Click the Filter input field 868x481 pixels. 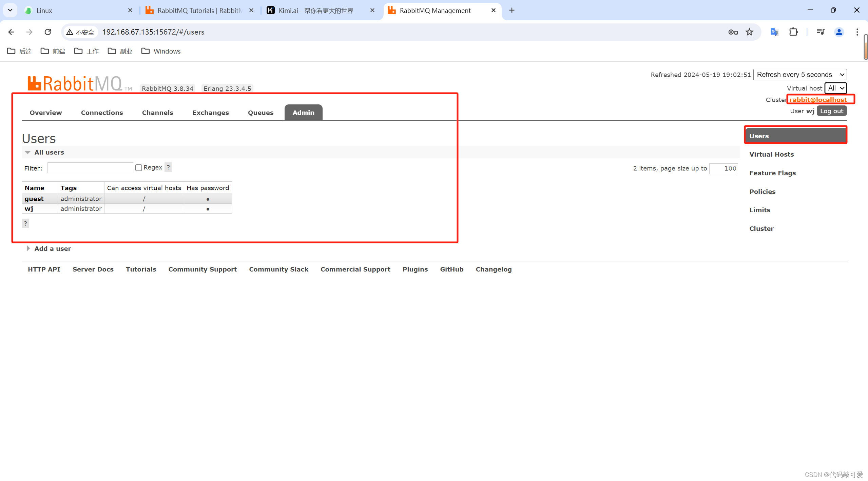coord(90,168)
